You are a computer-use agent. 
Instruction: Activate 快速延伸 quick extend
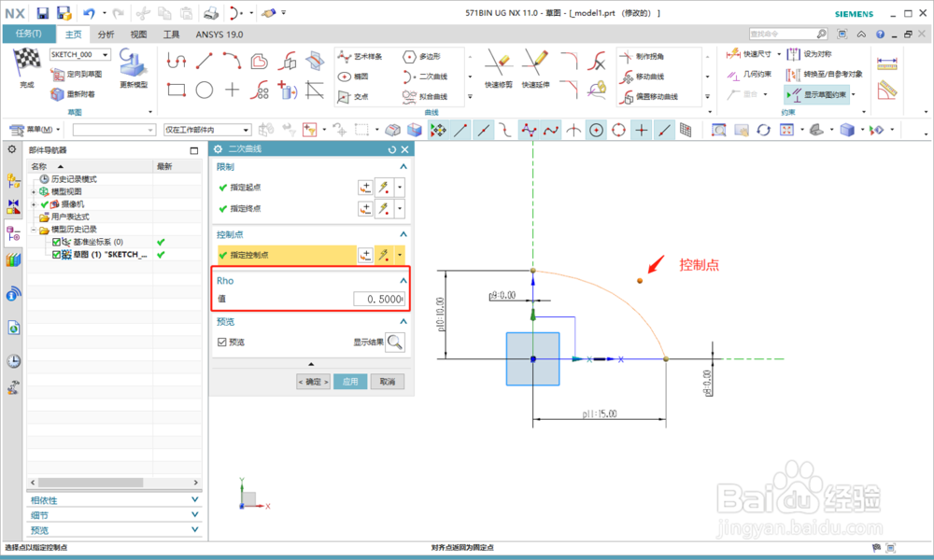click(x=535, y=68)
